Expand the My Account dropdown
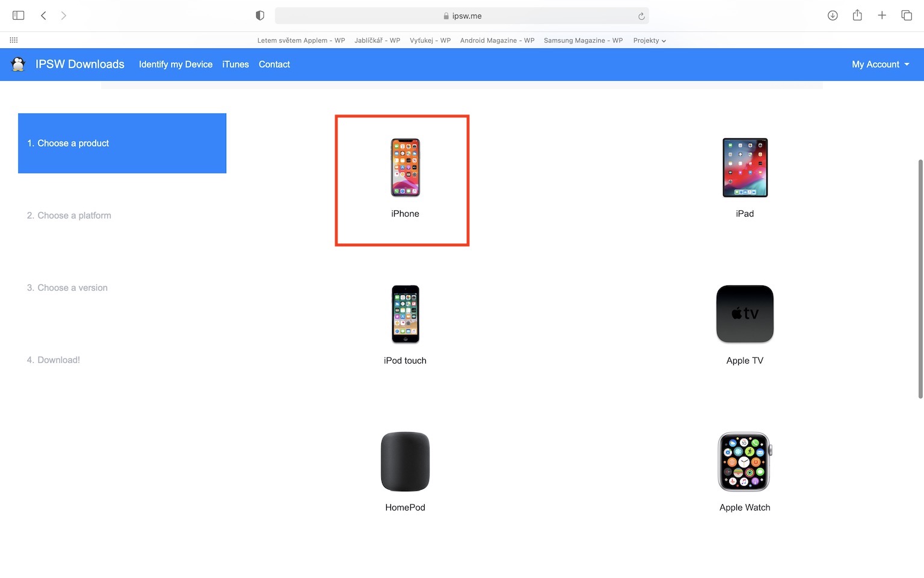 [x=881, y=64]
